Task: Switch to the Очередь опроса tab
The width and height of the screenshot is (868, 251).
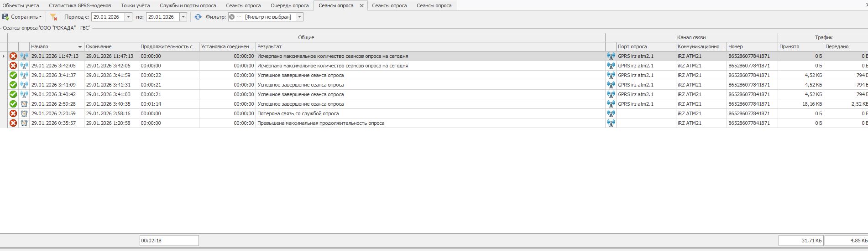Action: pyautogui.click(x=289, y=5)
